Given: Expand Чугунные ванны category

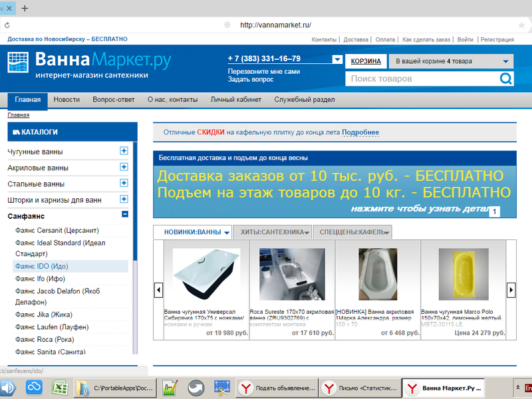Looking at the screenshot, I should pos(124,151).
